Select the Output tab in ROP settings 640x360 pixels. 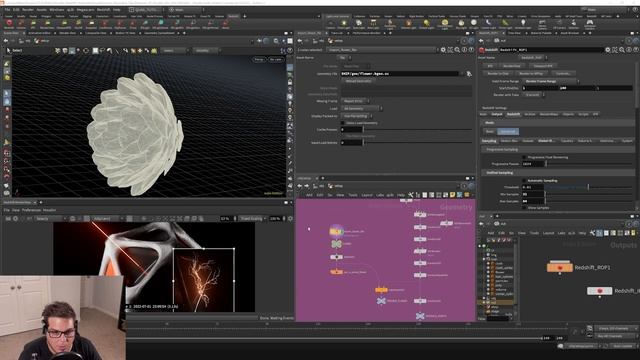pos(496,114)
